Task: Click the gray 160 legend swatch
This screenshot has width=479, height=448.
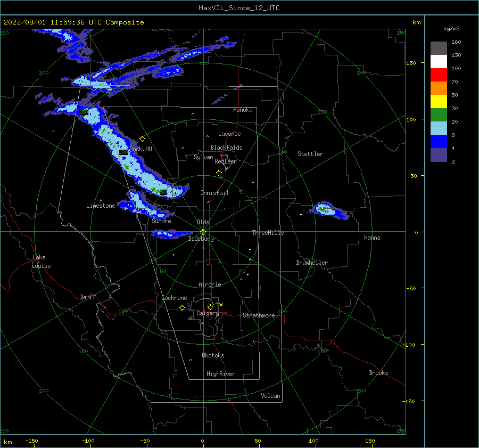Action: 439,48
